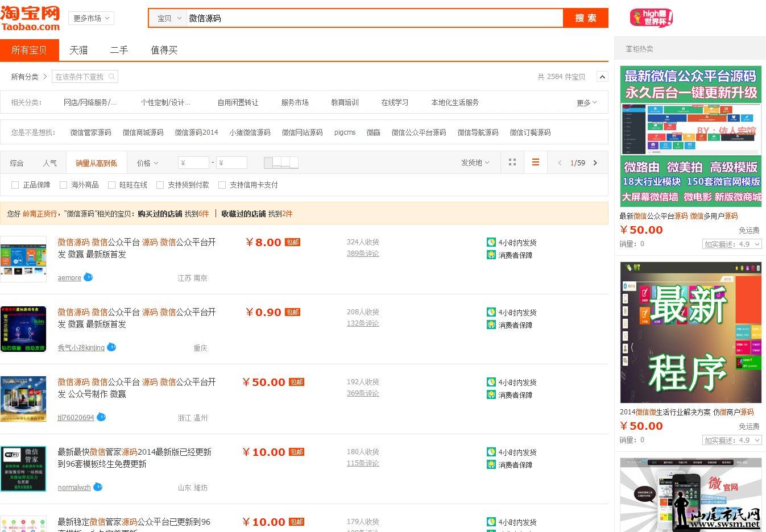
Task: Enable the 旺旺在线 checkbox
Action: point(111,185)
